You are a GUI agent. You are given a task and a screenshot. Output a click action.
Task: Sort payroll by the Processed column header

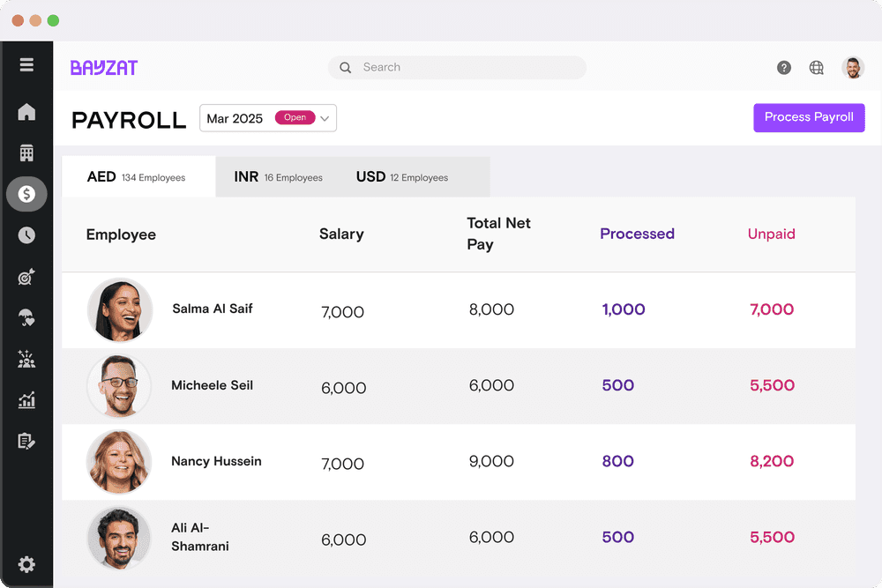coord(637,234)
